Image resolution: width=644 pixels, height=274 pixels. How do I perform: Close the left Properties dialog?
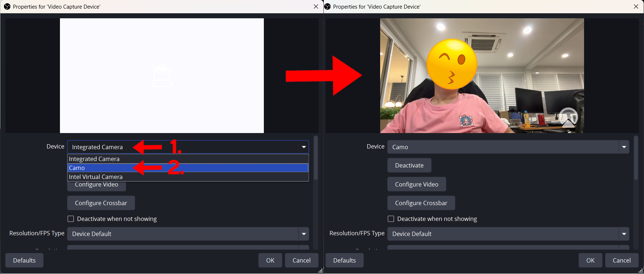point(316,6)
